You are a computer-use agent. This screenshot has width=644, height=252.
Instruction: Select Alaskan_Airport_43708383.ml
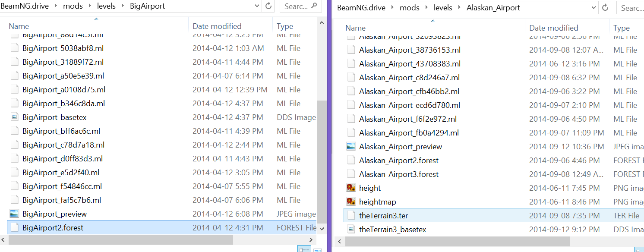click(x=410, y=64)
